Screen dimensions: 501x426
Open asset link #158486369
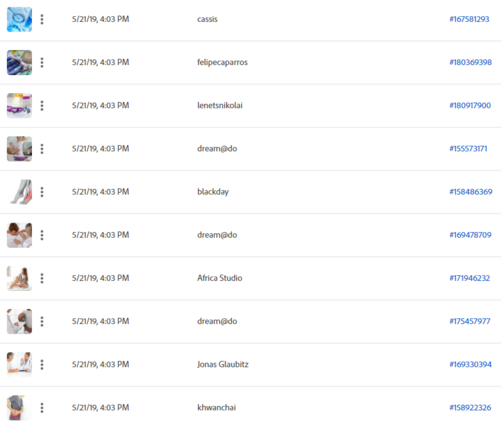pyautogui.click(x=471, y=192)
